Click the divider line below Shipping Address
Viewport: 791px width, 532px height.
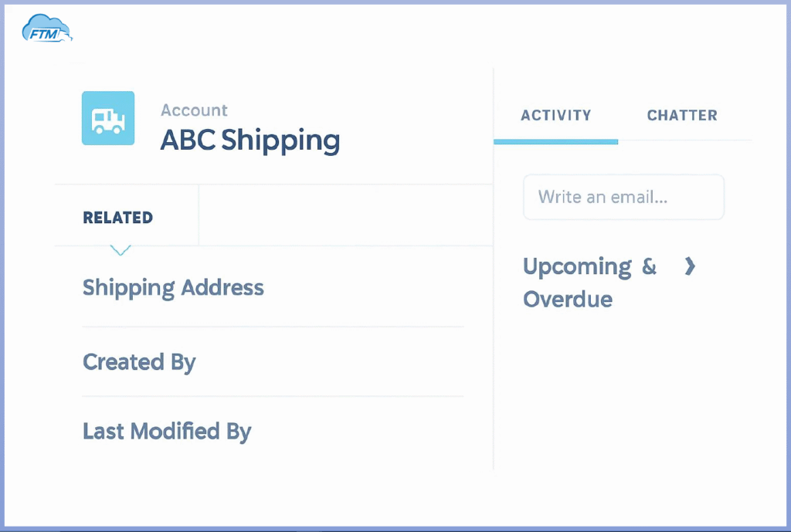(x=273, y=327)
